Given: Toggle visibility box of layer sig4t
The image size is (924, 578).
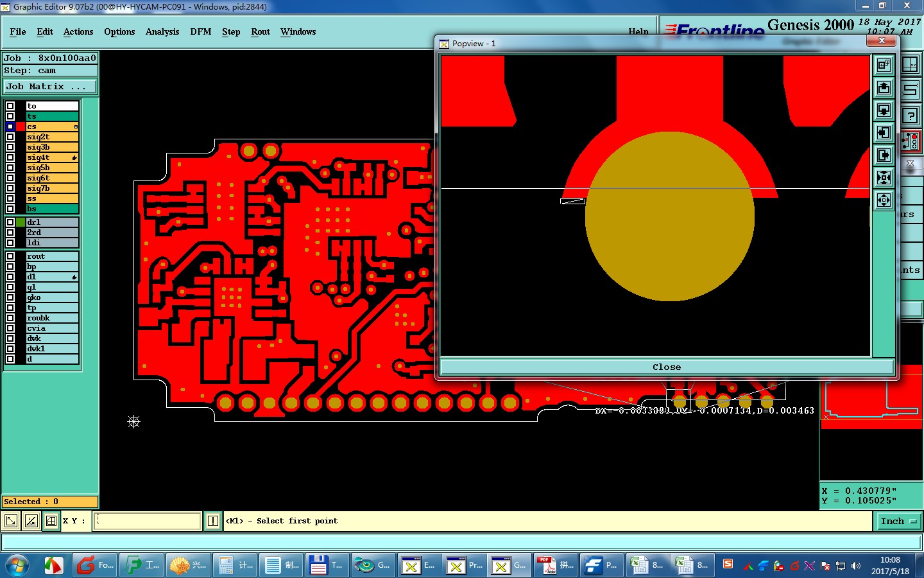Looking at the screenshot, I should point(10,157).
